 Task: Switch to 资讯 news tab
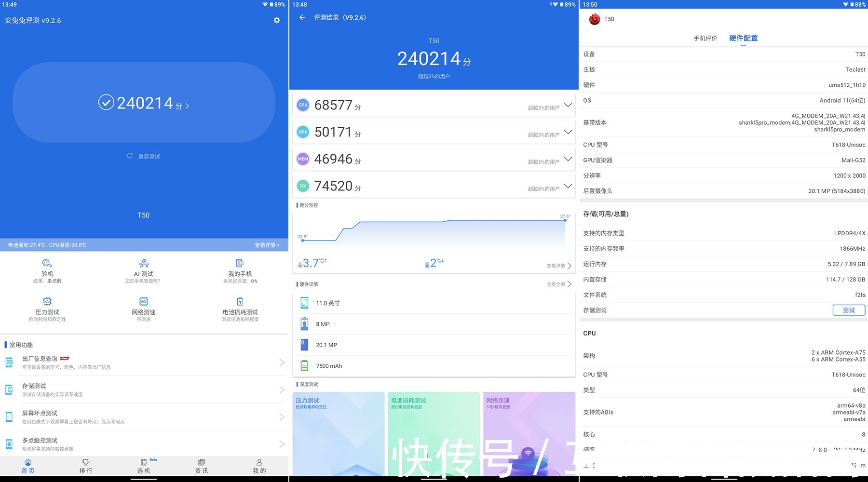pos(202,466)
